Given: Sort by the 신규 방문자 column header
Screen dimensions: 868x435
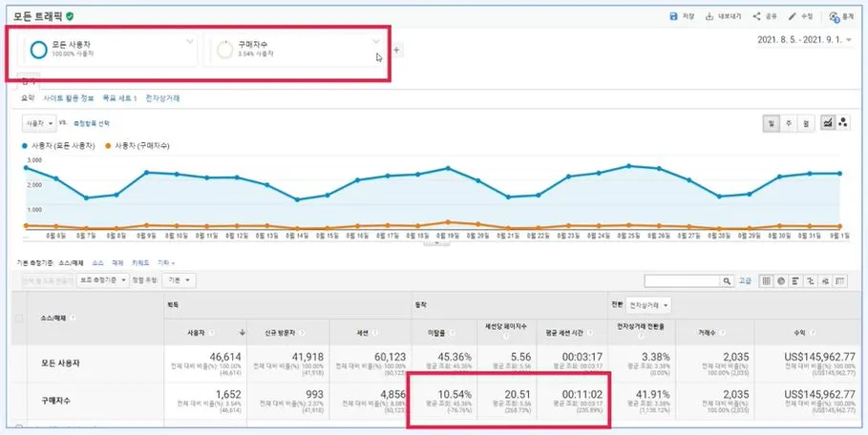Looking at the screenshot, I should click(281, 333).
